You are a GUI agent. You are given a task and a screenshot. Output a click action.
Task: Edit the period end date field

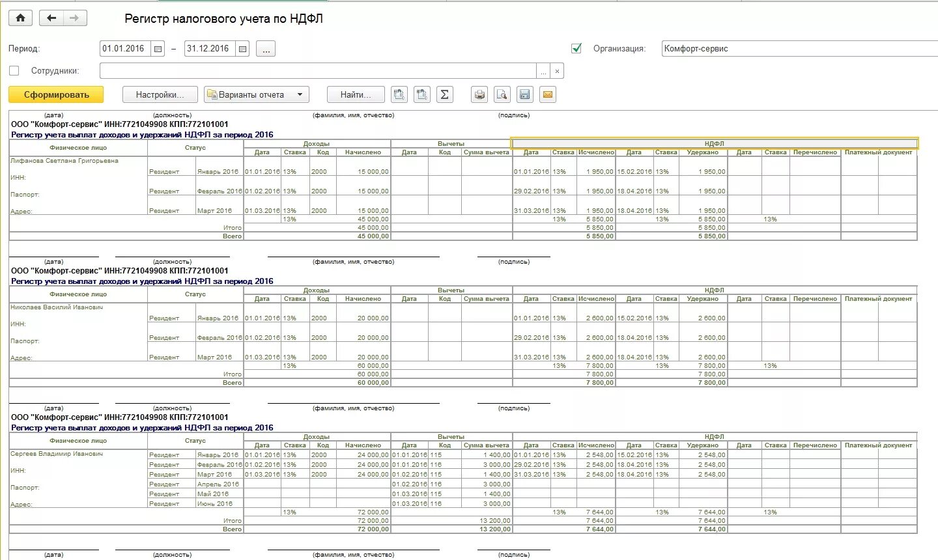[210, 49]
